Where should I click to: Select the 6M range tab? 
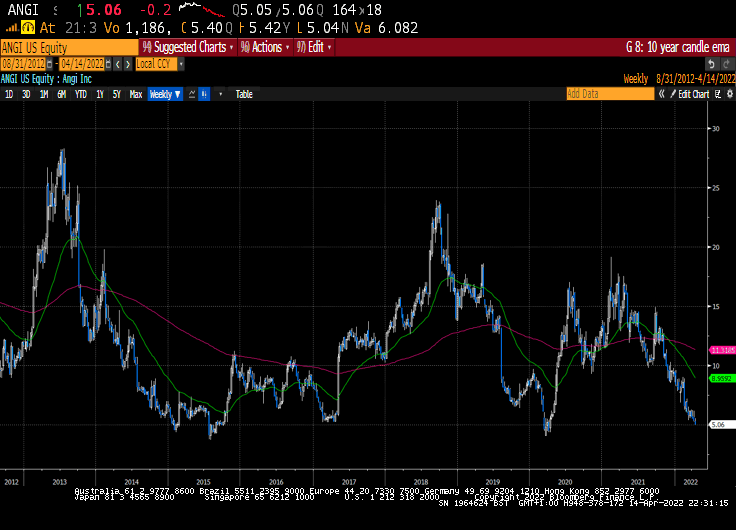pyautogui.click(x=61, y=94)
